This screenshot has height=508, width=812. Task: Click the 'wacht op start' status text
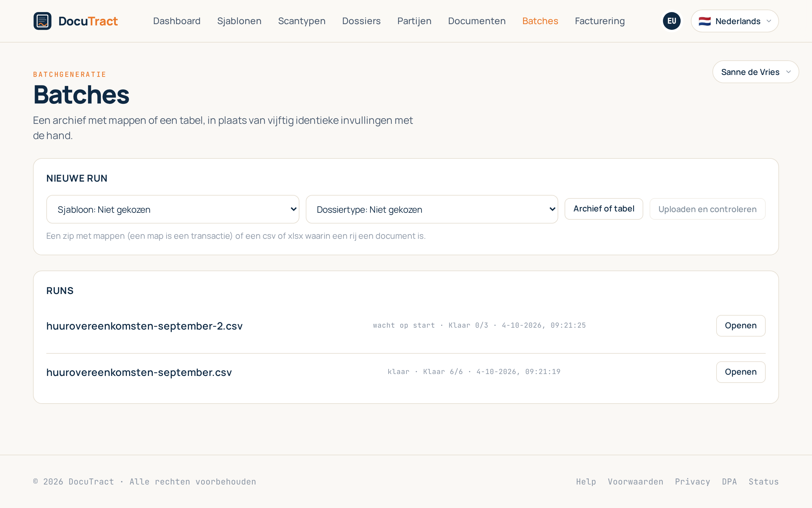[404, 325]
